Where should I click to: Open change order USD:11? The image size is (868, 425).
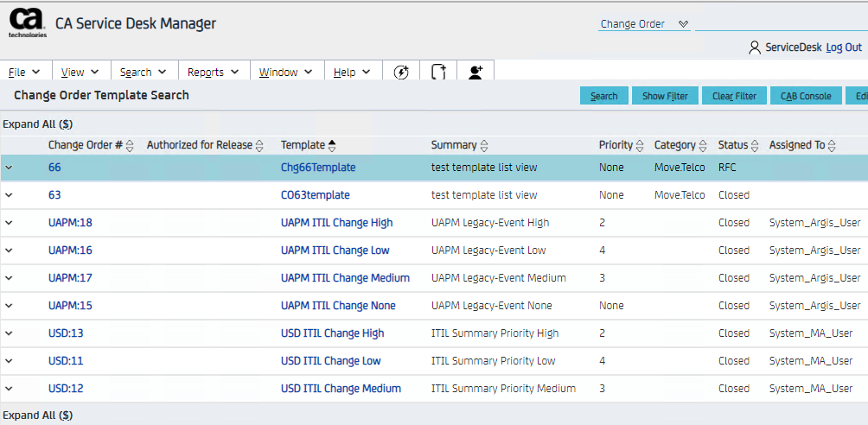[x=66, y=361]
